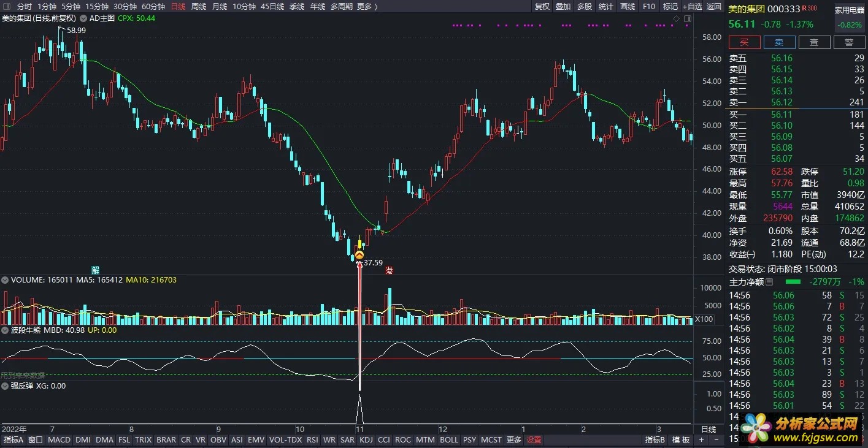Select the 指标B indicator group

click(x=655, y=440)
